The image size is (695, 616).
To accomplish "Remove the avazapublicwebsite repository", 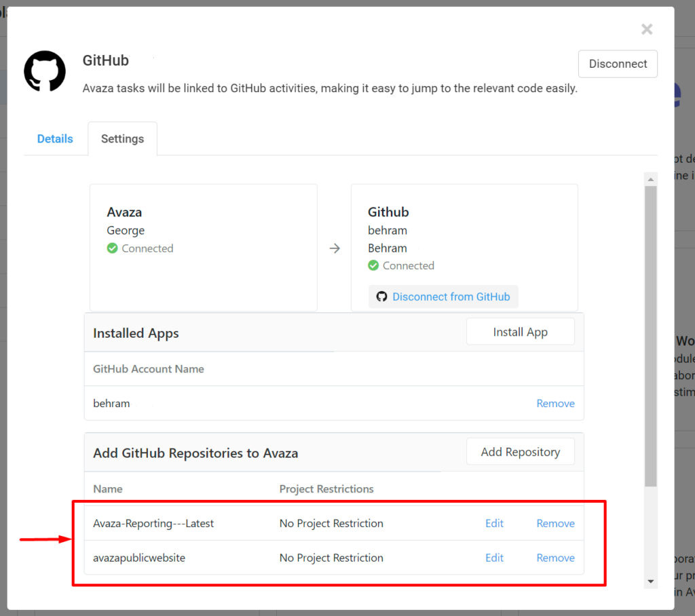I will click(x=555, y=558).
